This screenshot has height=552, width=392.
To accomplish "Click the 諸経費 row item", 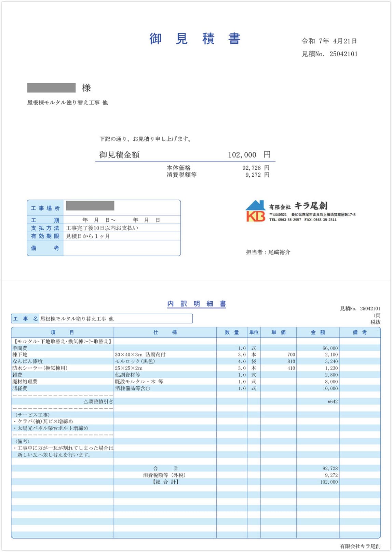I will (20, 388).
